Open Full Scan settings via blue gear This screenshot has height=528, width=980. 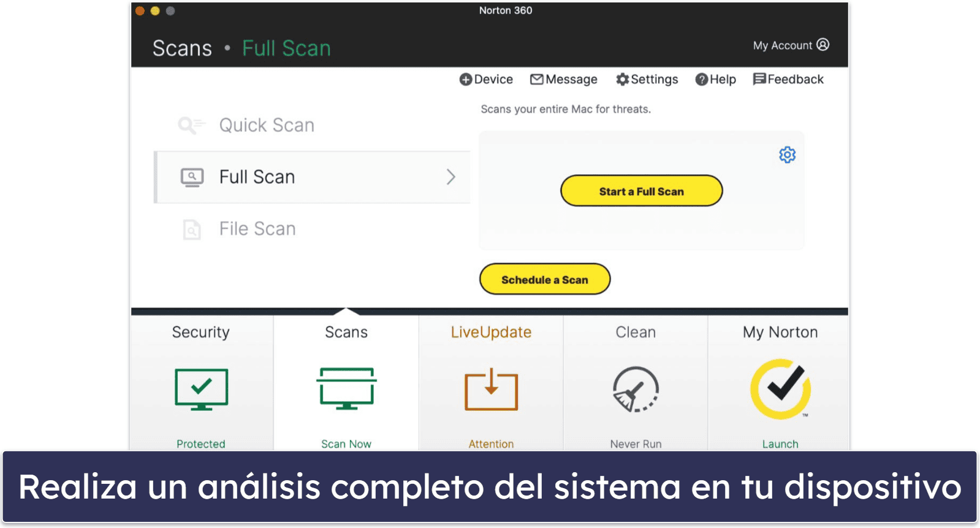tap(788, 155)
